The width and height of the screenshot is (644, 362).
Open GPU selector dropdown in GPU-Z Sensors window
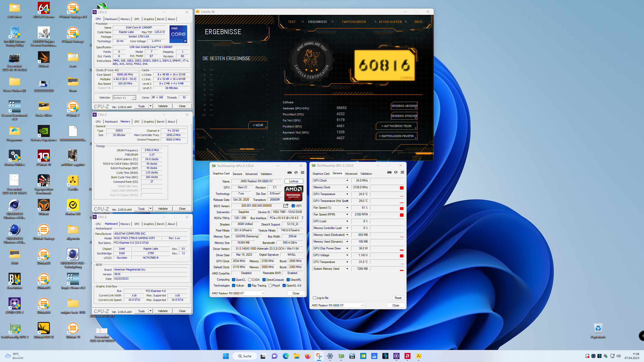click(338, 305)
